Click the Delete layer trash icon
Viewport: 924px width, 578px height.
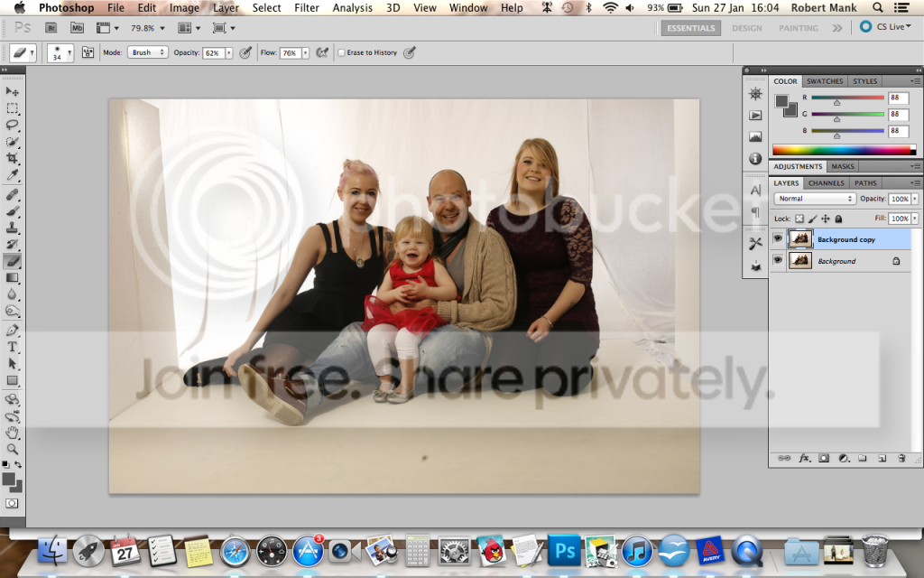901,458
